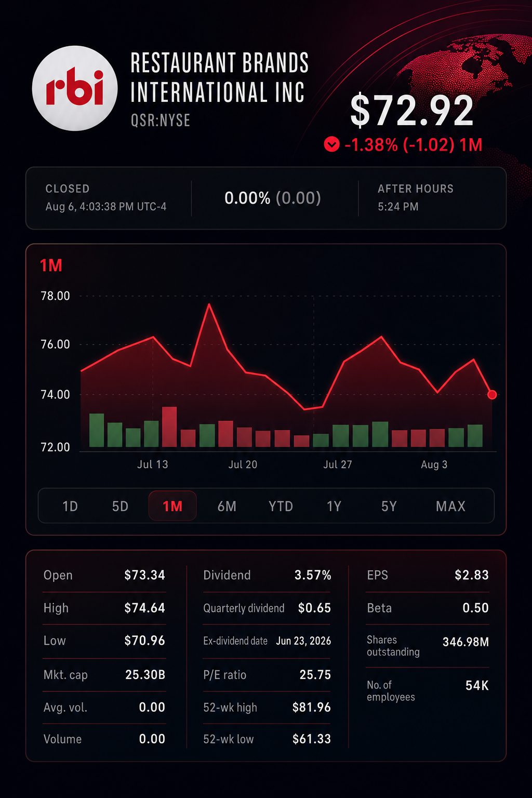Click the Aug 3 date axis label
The height and width of the screenshot is (798, 532).
tap(434, 464)
